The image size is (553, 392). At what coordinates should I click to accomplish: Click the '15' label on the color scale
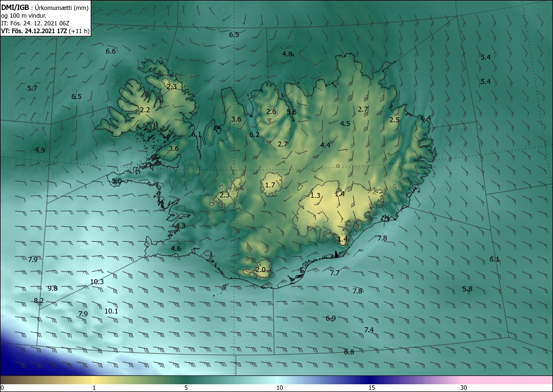point(372,388)
